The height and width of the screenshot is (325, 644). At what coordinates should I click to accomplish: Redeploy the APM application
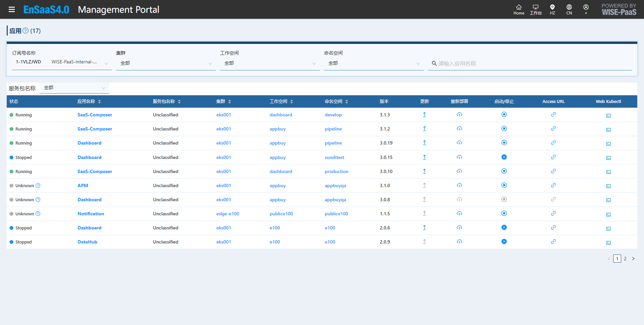(460, 185)
